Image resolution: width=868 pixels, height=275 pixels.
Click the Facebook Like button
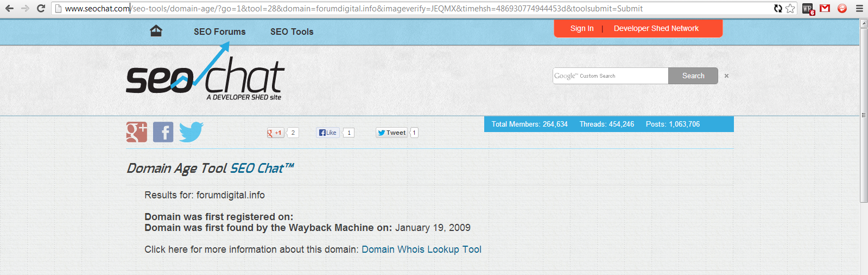(x=328, y=133)
